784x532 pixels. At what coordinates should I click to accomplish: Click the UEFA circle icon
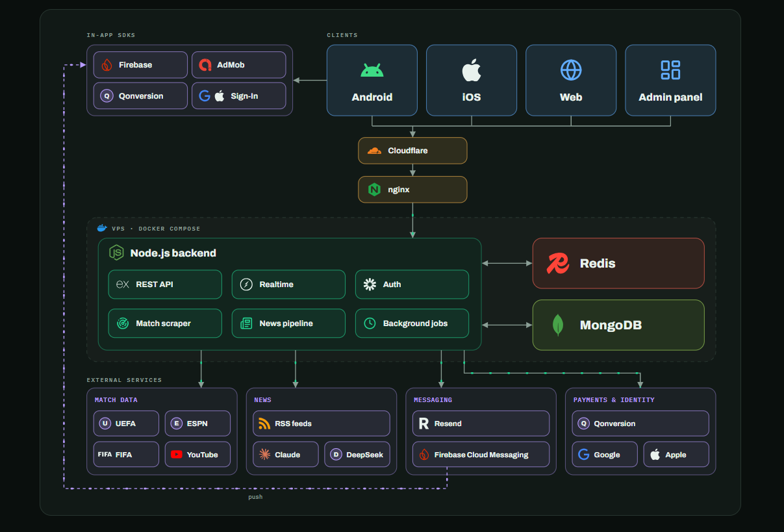[x=105, y=424]
